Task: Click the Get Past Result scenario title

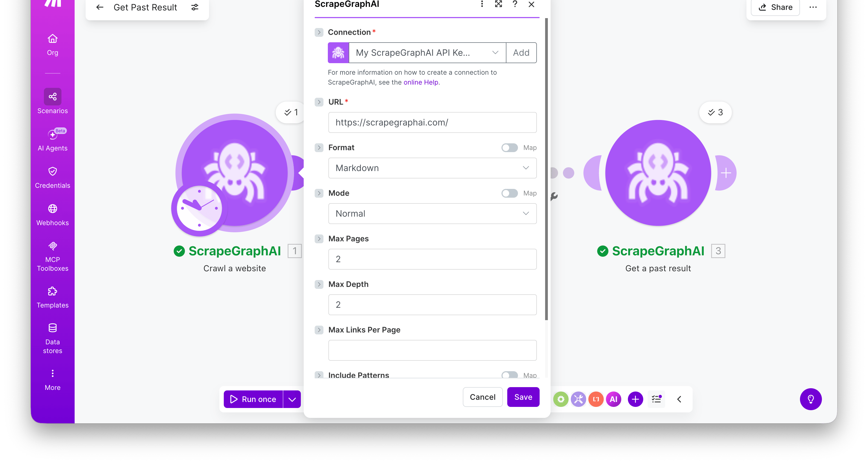Action: 145,7
